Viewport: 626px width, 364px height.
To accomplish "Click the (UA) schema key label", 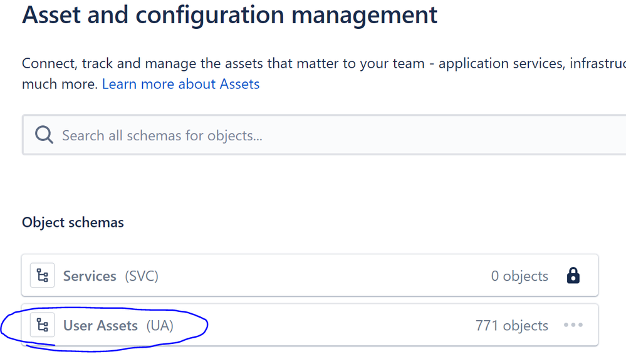I will [160, 326].
